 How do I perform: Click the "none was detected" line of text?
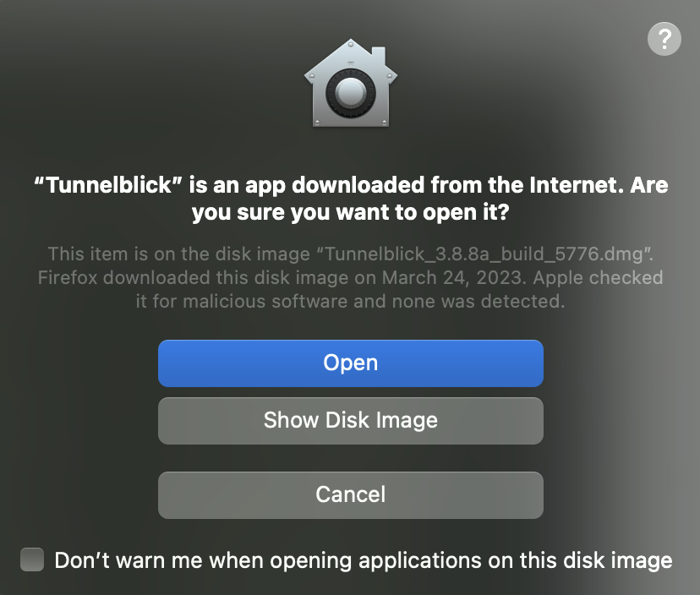point(479,301)
